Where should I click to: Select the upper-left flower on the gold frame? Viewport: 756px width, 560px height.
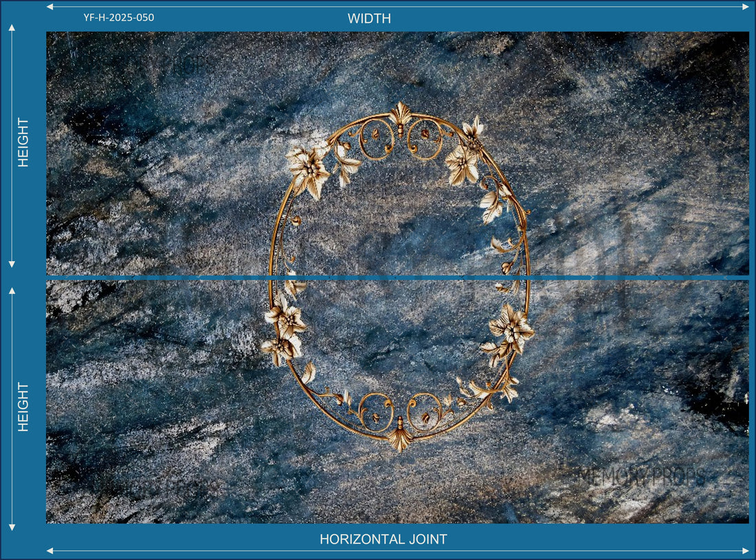pyautogui.click(x=307, y=169)
